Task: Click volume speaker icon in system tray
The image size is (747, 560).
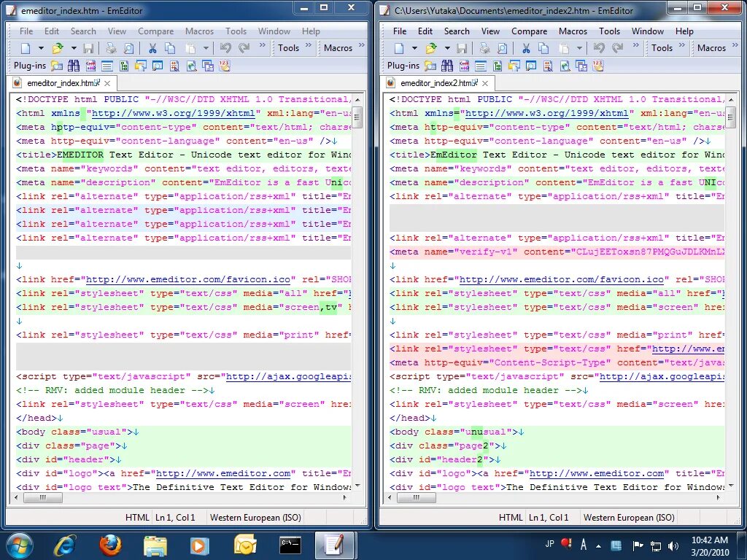Action: coord(673,545)
